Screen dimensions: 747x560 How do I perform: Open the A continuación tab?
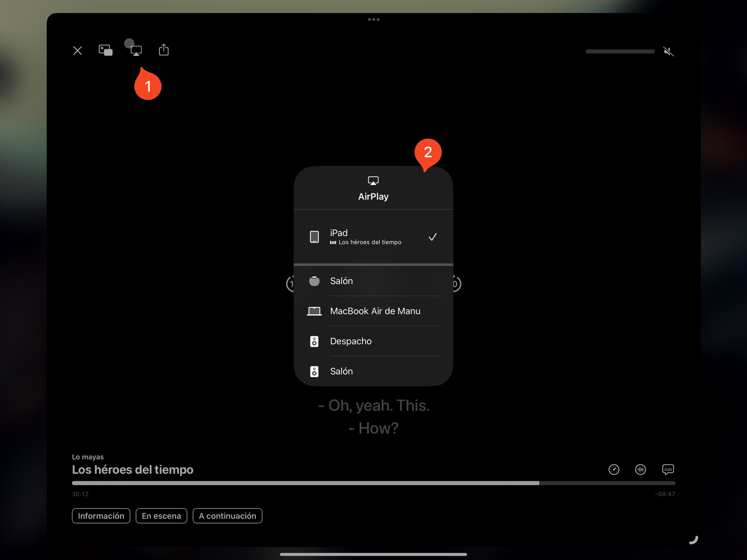227,516
